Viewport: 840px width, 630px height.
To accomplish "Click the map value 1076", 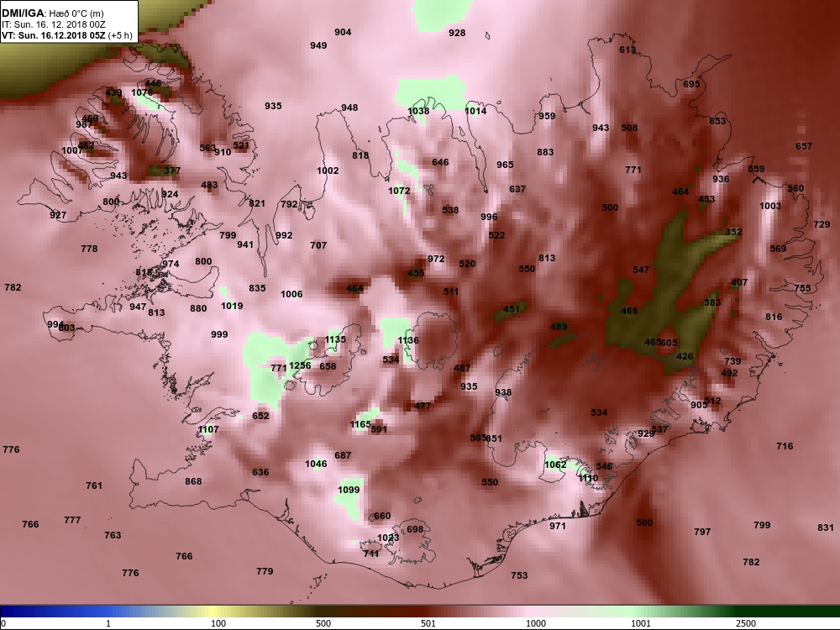I will click(142, 92).
